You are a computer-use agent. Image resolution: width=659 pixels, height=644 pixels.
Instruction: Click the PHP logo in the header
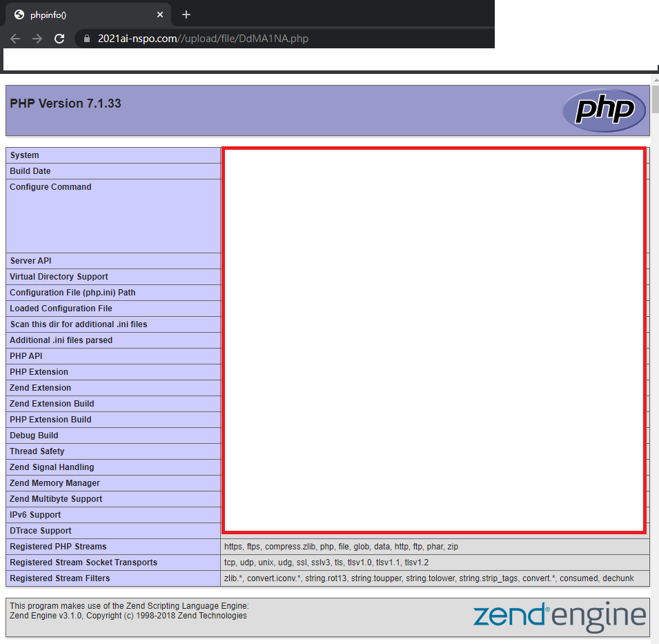pos(604,110)
